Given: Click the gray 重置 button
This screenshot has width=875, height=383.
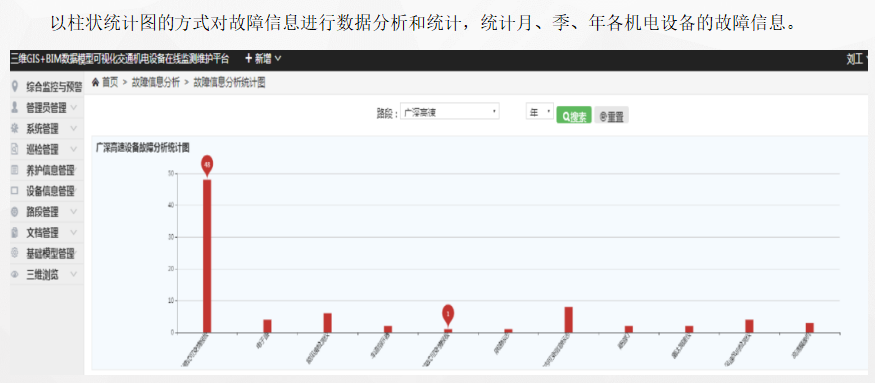Looking at the screenshot, I should pos(612,116).
